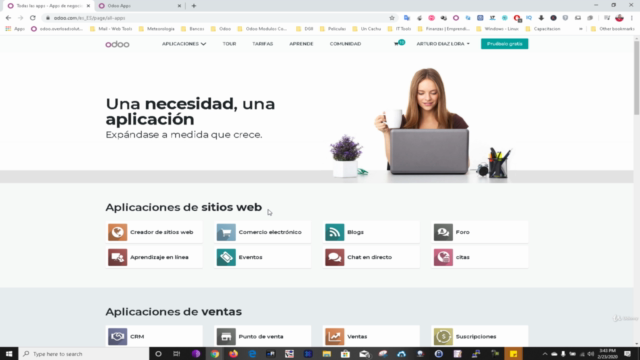Screen dimensions: 640x360
Task: Open the Eventos ticket icon
Action: [226, 257]
